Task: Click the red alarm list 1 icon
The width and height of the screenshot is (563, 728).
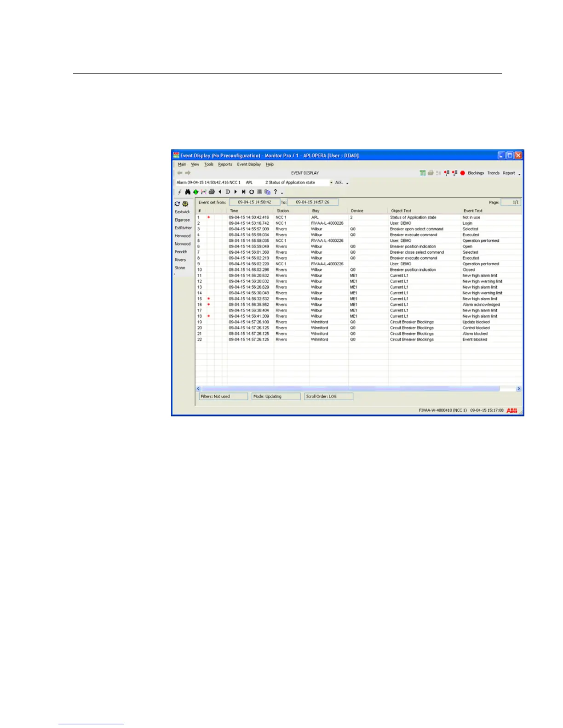Action: 446,173
